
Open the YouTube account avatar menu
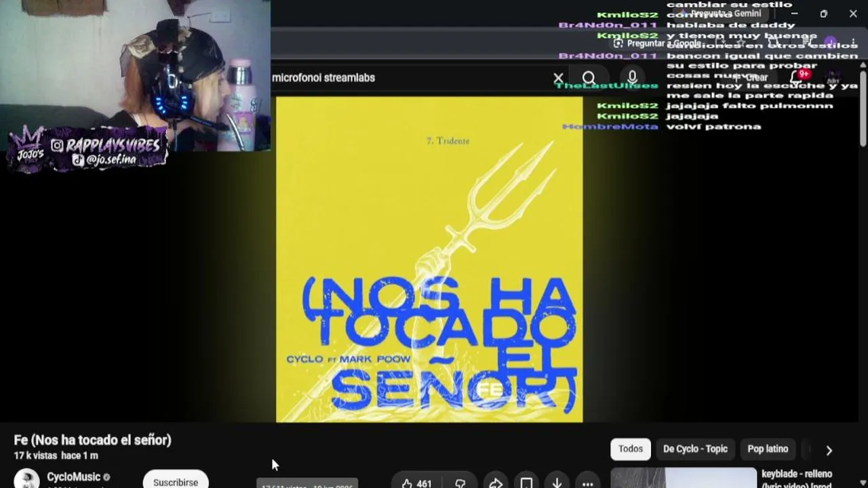(x=833, y=77)
